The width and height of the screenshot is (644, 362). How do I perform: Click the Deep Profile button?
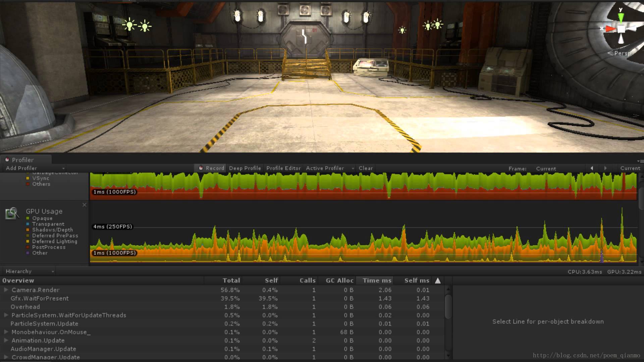click(x=245, y=168)
